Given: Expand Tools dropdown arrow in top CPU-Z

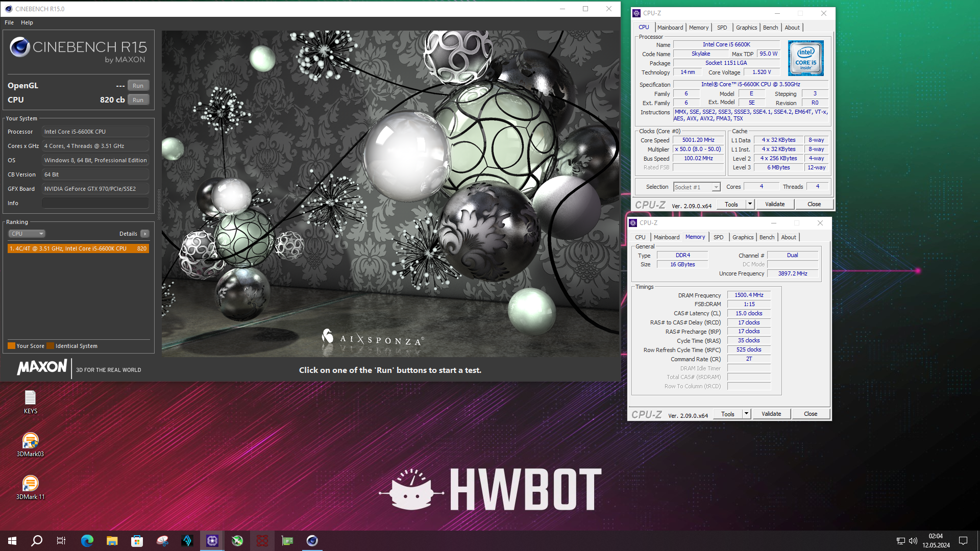Looking at the screenshot, I should (750, 204).
